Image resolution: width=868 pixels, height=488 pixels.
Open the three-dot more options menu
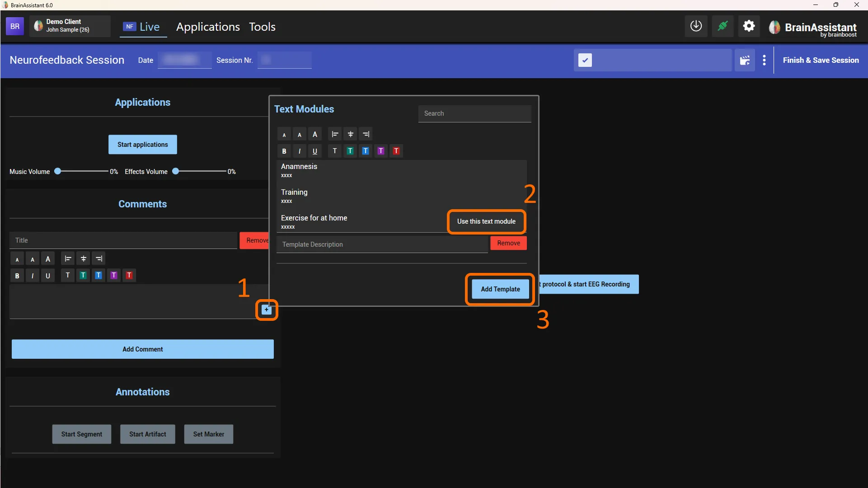tap(764, 60)
